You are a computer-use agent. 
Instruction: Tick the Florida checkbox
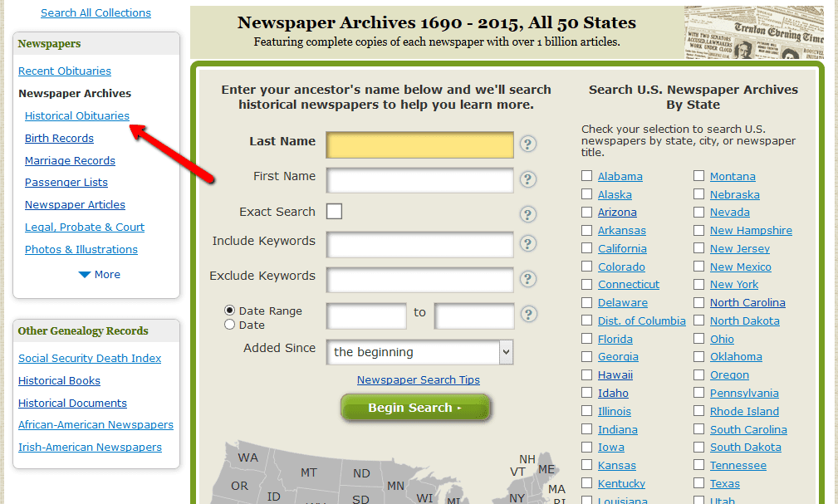(587, 338)
